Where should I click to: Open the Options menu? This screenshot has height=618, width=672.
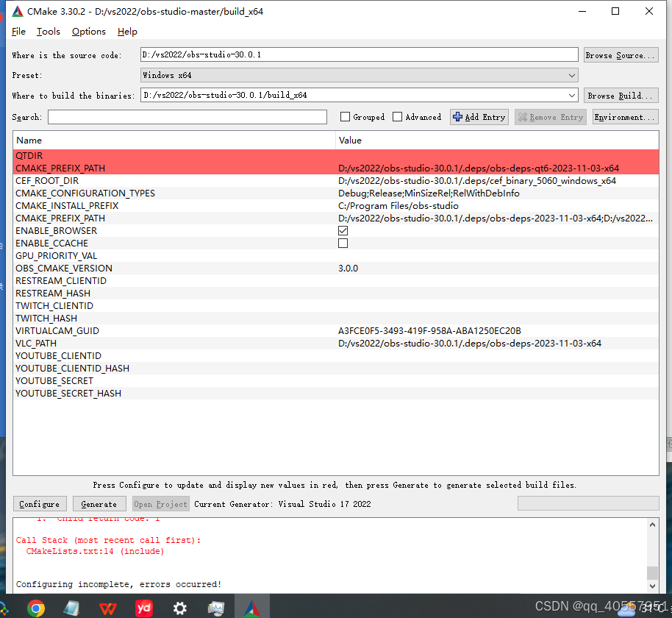89,32
